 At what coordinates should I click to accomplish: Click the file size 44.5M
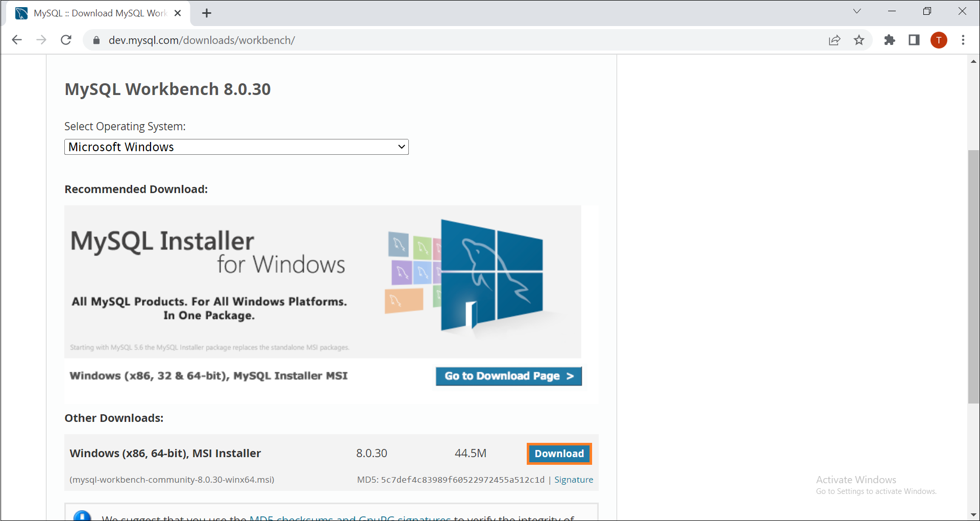coord(471,454)
